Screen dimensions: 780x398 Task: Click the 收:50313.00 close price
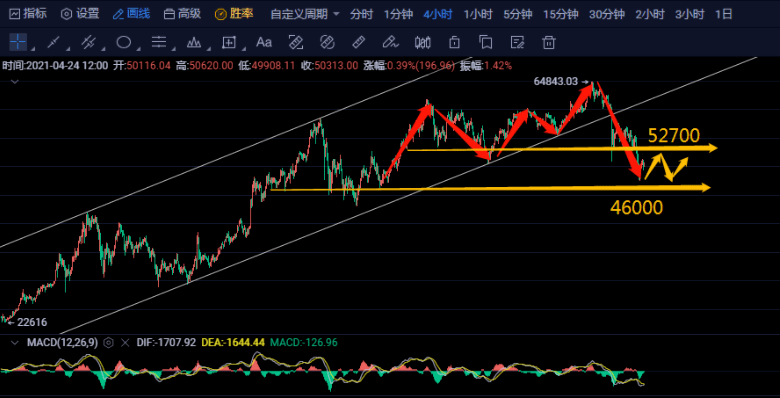(329, 65)
